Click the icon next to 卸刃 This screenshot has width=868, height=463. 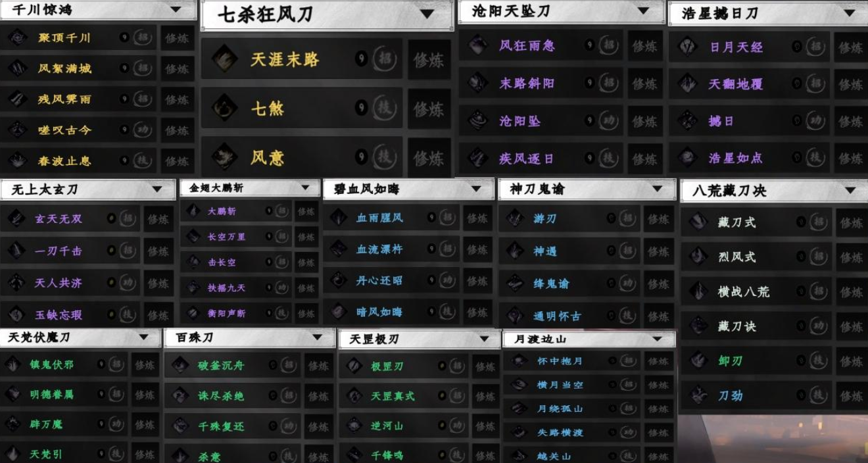click(x=698, y=360)
